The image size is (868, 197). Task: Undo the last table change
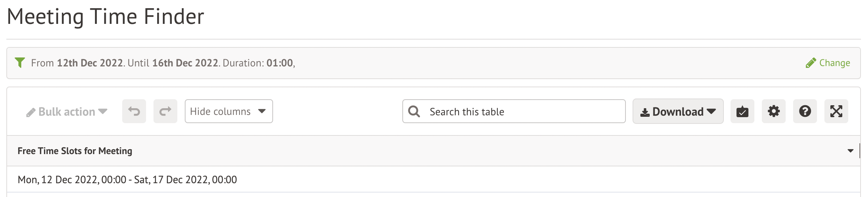(134, 111)
